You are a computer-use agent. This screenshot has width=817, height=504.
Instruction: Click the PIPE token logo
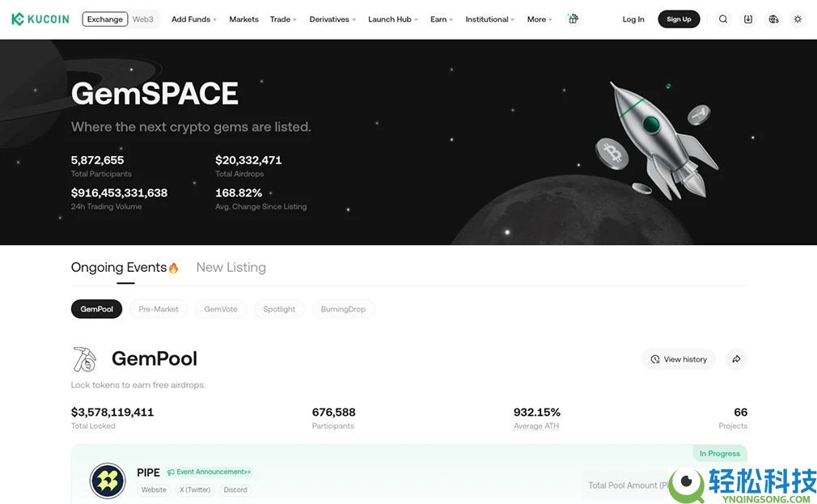pos(108,481)
